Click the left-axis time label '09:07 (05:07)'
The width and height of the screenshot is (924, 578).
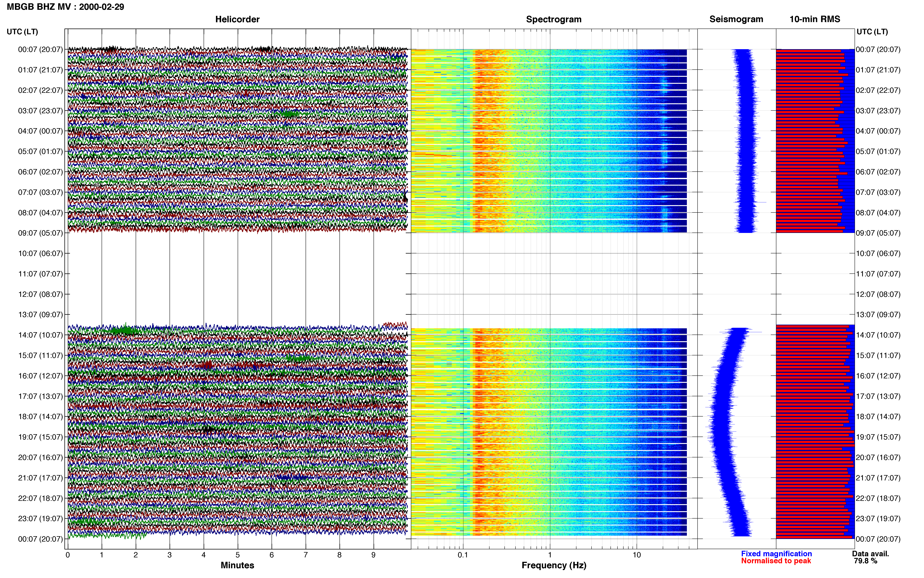41,233
